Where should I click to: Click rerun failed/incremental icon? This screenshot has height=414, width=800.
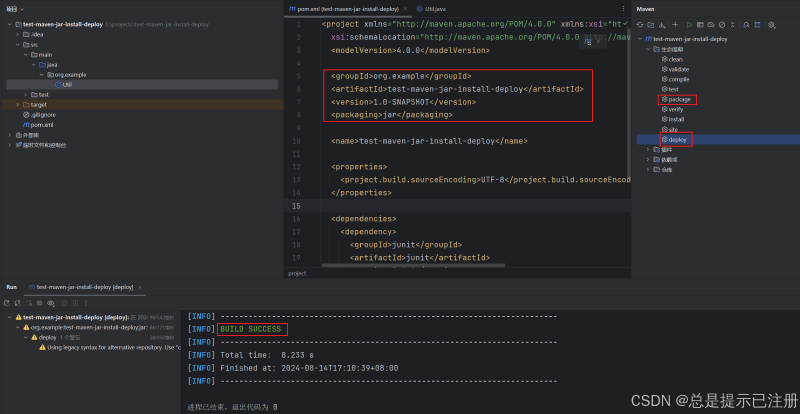tap(18, 303)
